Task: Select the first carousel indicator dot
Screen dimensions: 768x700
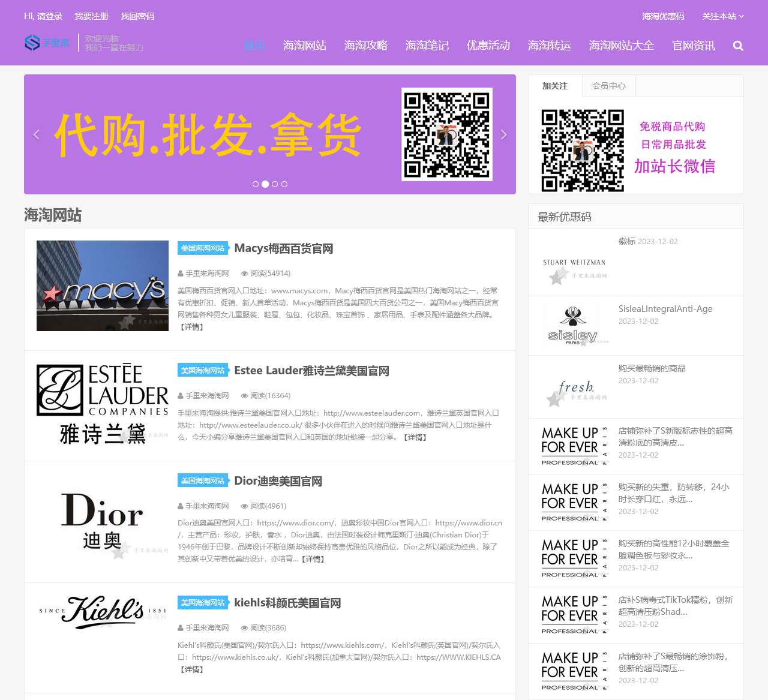Action: tap(256, 184)
